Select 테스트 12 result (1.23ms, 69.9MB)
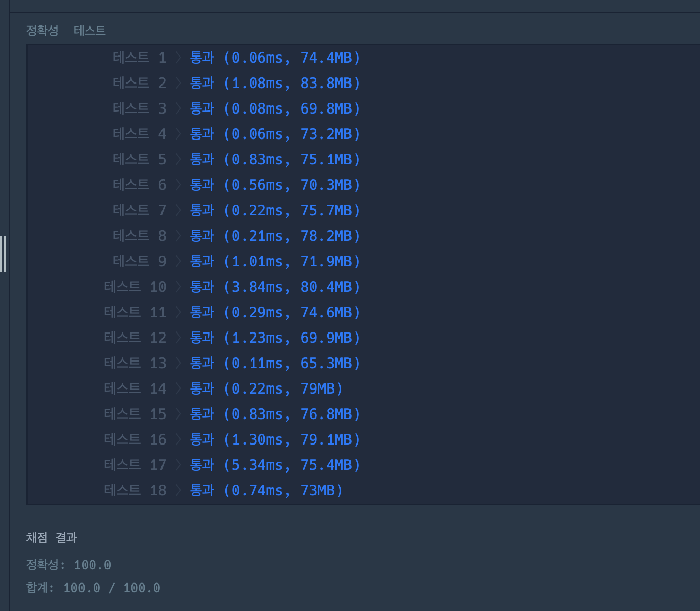The width and height of the screenshot is (700, 611). coord(275,338)
